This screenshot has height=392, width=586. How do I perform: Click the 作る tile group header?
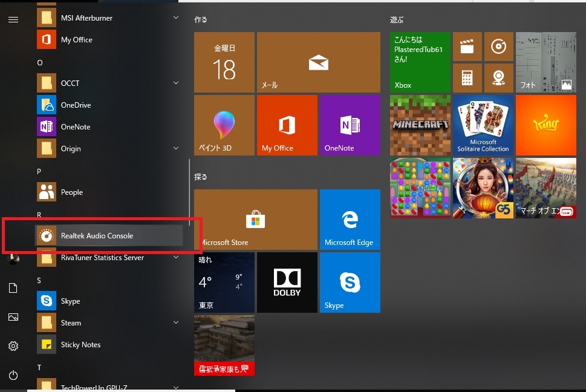[201, 20]
